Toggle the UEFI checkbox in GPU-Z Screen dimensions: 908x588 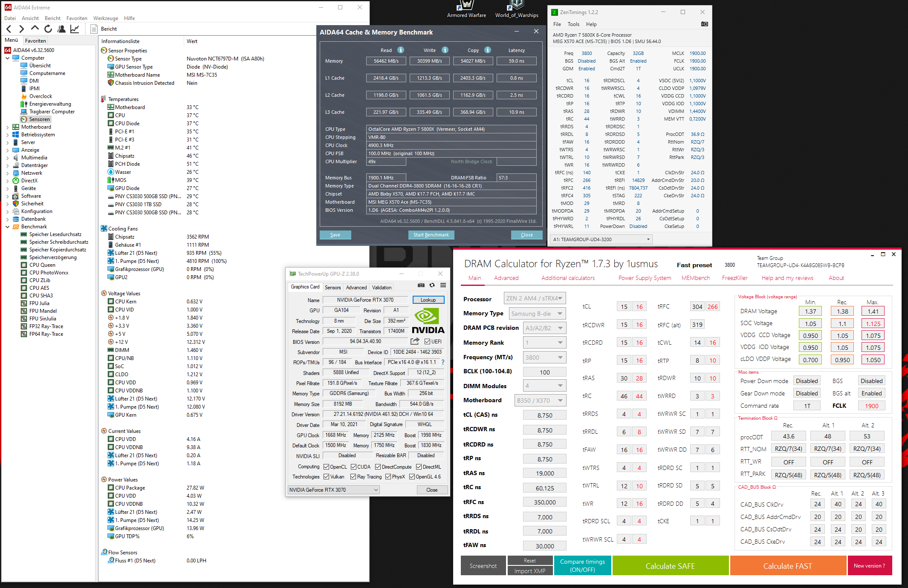pyautogui.click(x=427, y=341)
